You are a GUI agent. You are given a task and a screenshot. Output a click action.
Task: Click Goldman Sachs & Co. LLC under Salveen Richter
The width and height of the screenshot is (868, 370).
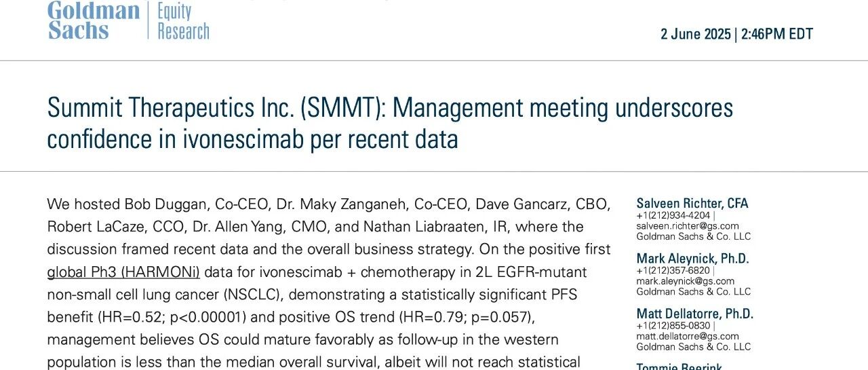693,237
